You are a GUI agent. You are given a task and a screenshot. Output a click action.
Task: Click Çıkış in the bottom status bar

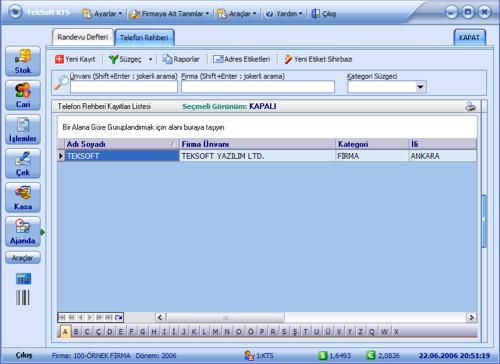(24, 355)
